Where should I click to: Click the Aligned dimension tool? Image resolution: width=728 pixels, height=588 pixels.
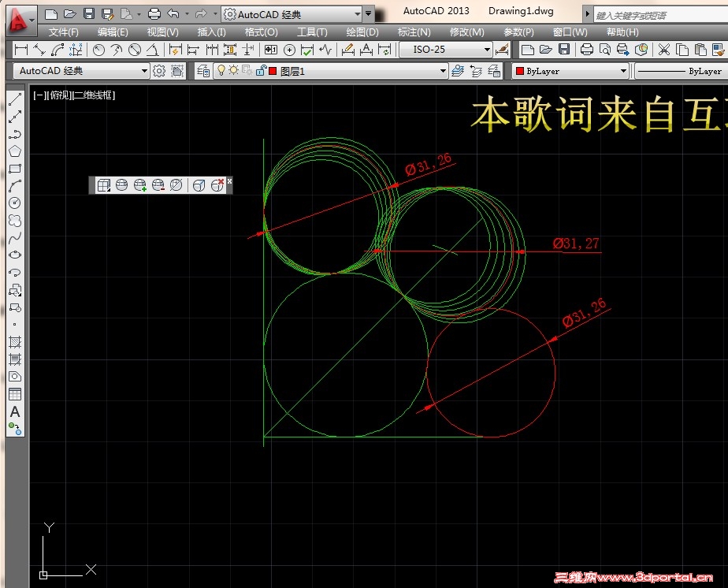click(39, 49)
